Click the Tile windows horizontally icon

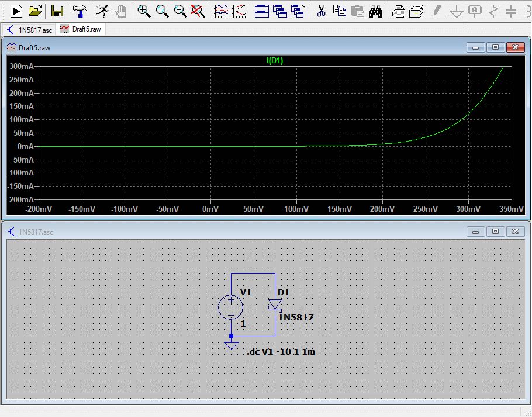pyautogui.click(x=261, y=11)
